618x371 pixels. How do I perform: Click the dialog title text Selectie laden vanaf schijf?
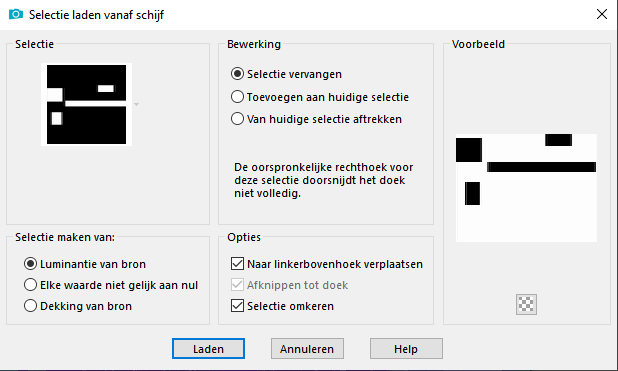point(96,15)
